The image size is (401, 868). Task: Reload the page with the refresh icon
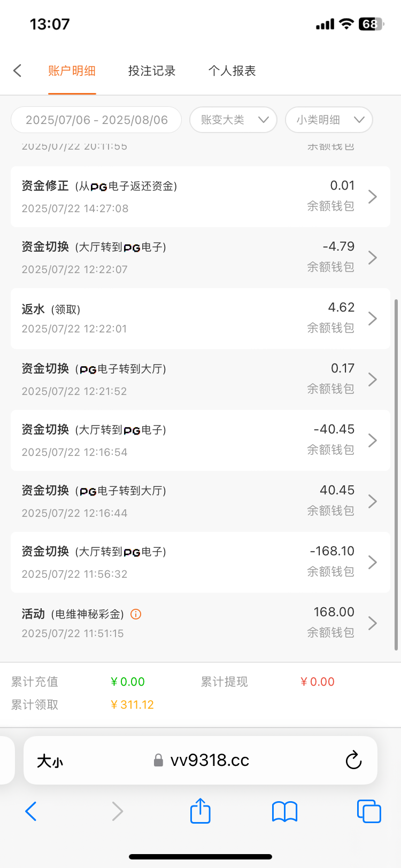(353, 760)
